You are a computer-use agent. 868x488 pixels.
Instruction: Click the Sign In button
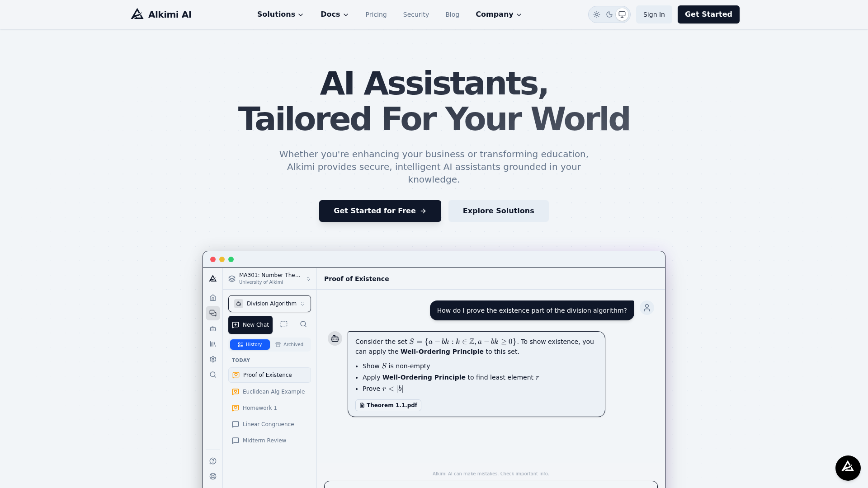[x=654, y=14]
